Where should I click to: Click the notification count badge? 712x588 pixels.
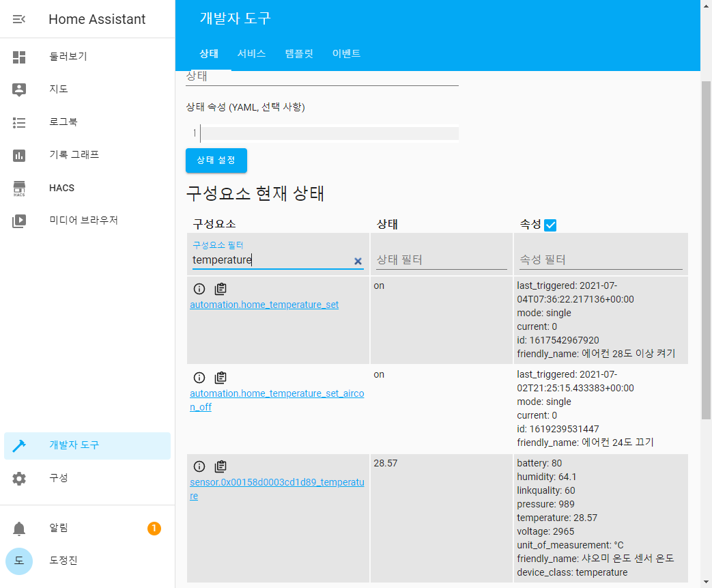coord(154,528)
